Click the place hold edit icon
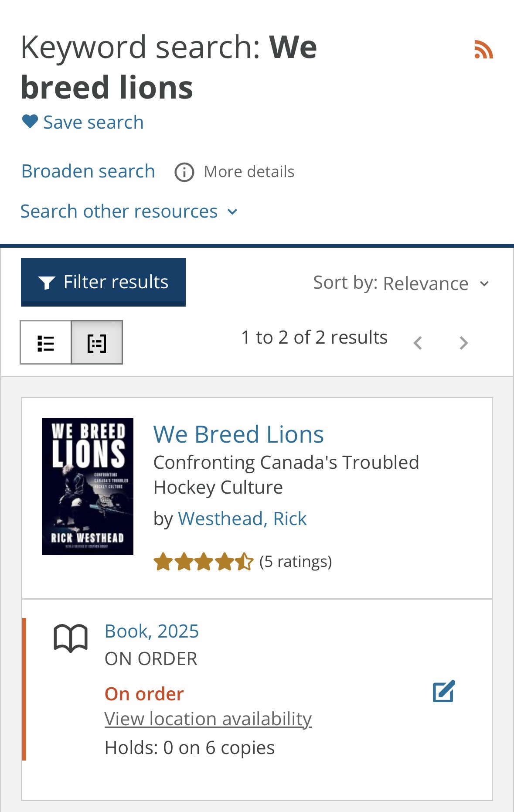The width and height of the screenshot is (514, 812). tap(444, 691)
